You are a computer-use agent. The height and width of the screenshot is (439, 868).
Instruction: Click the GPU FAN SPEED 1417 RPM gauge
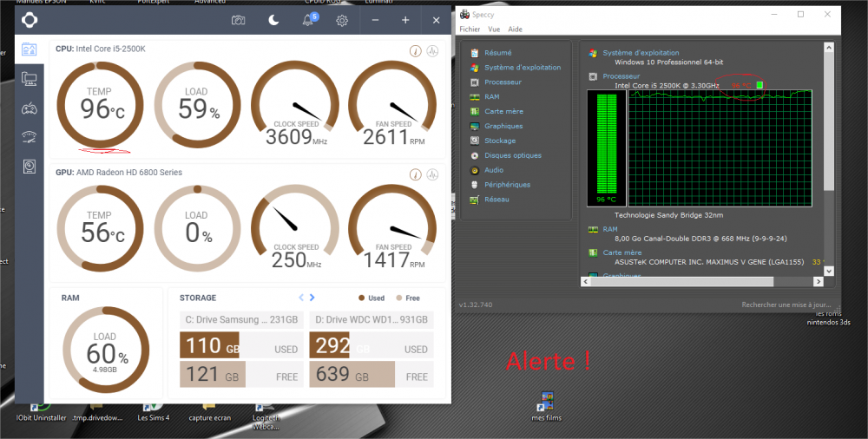pos(392,228)
